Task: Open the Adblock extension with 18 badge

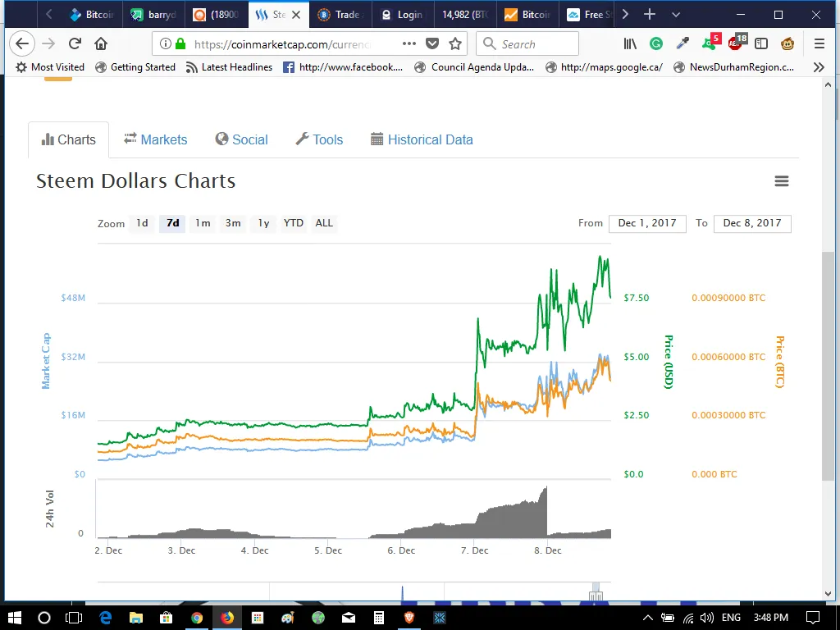Action: (737, 43)
